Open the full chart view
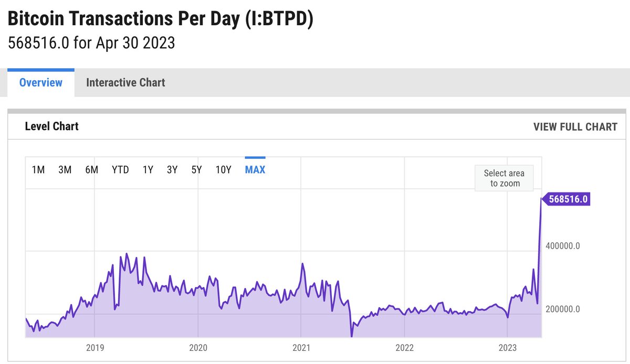 tap(575, 126)
